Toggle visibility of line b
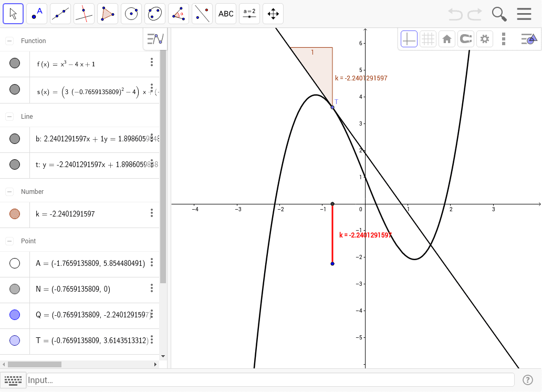This screenshot has height=392, width=542. pos(15,139)
